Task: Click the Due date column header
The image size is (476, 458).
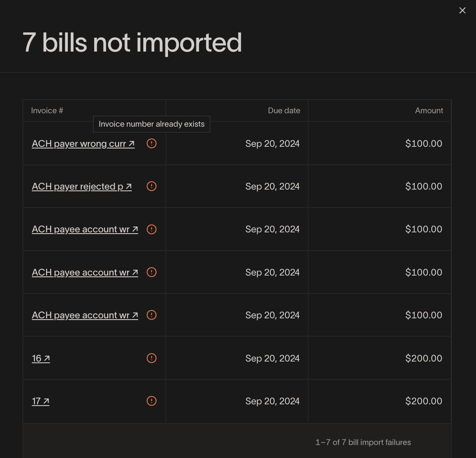Action: pyautogui.click(x=284, y=111)
